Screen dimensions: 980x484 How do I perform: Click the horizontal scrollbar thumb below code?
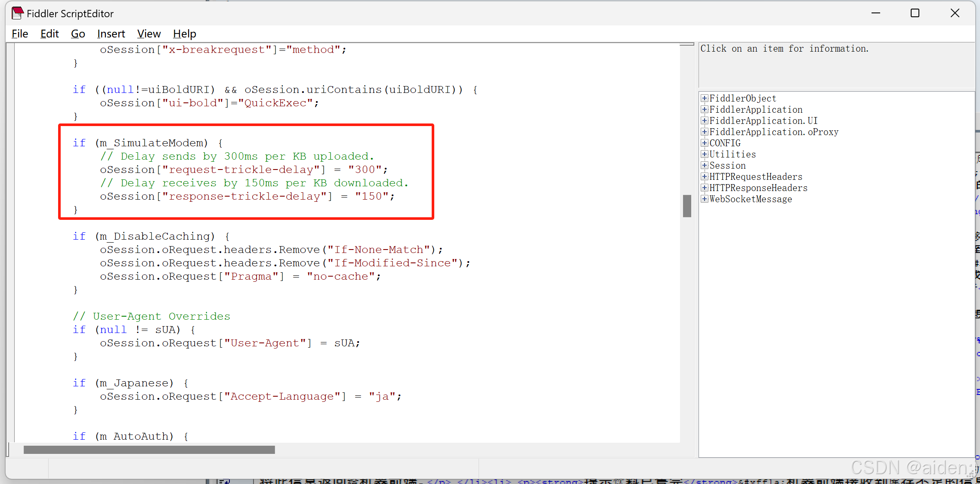[149, 450]
